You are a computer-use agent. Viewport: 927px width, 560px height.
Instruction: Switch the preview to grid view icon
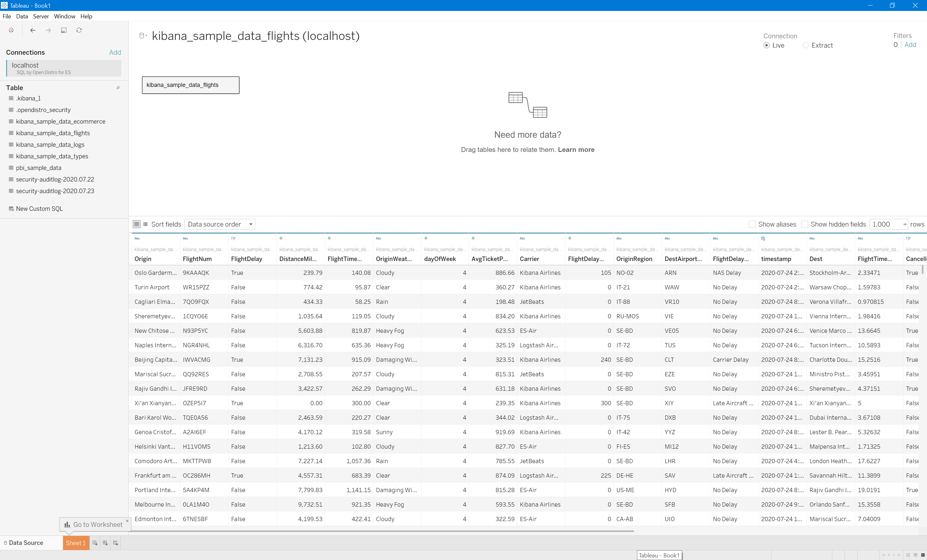pyautogui.click(x=136, y=224)
